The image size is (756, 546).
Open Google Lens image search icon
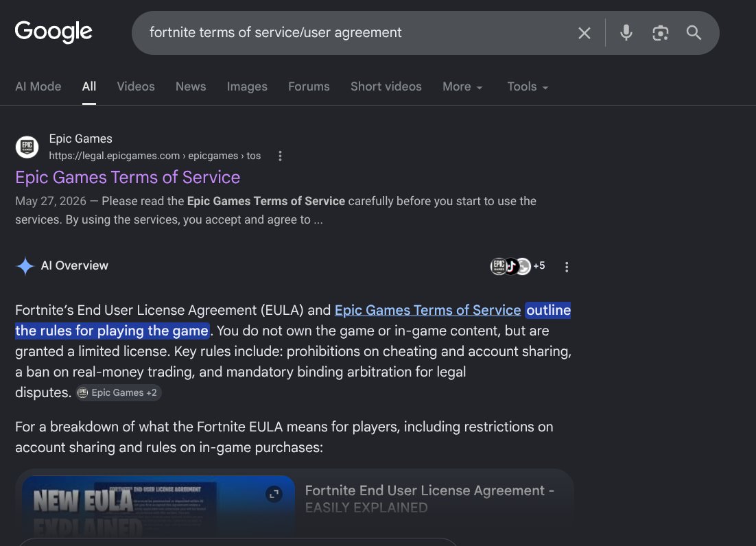click(x=660, y=33)
